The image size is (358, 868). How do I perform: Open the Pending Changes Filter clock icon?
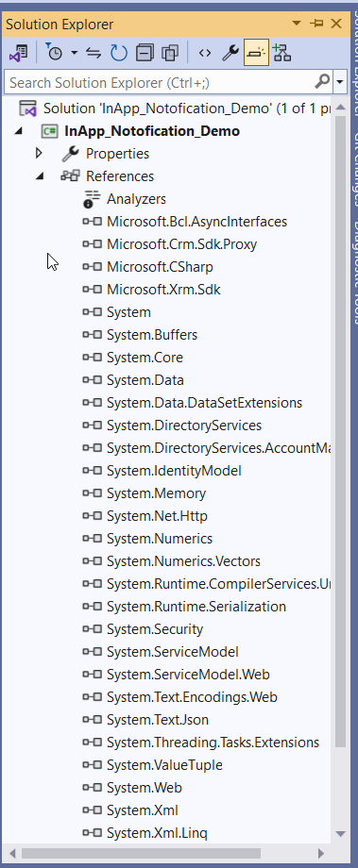(54, 53)
